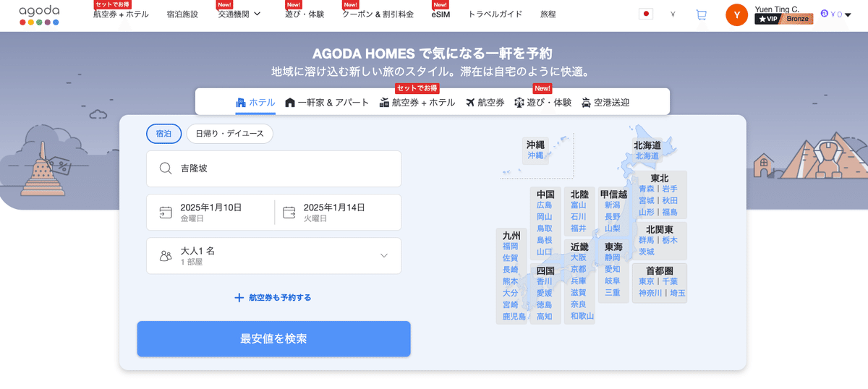The width and height of the screenshot is (868, 389).
Task: Select 高知 in the 四国 region
Action: [x=545, y=316]
